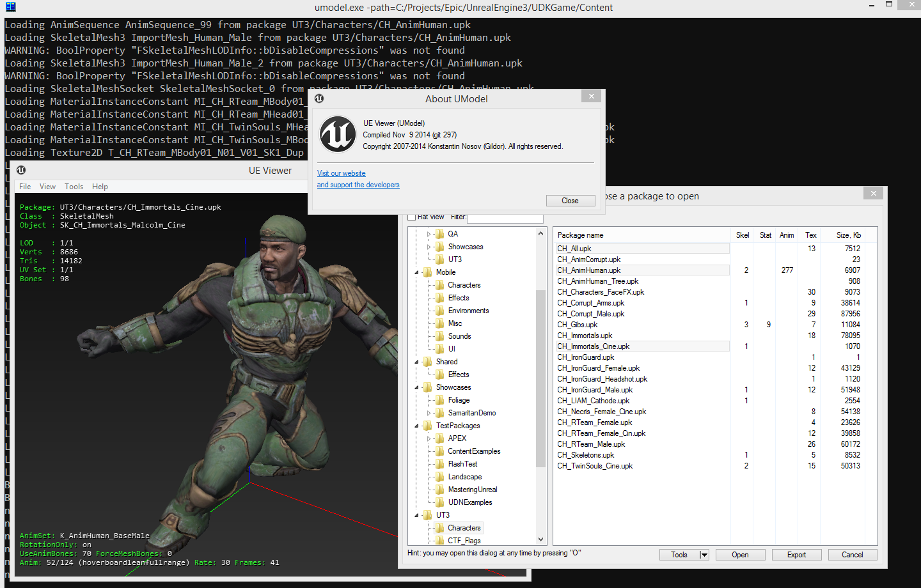Expand the SamaritanDemo tree node

[x=429, y=413]
